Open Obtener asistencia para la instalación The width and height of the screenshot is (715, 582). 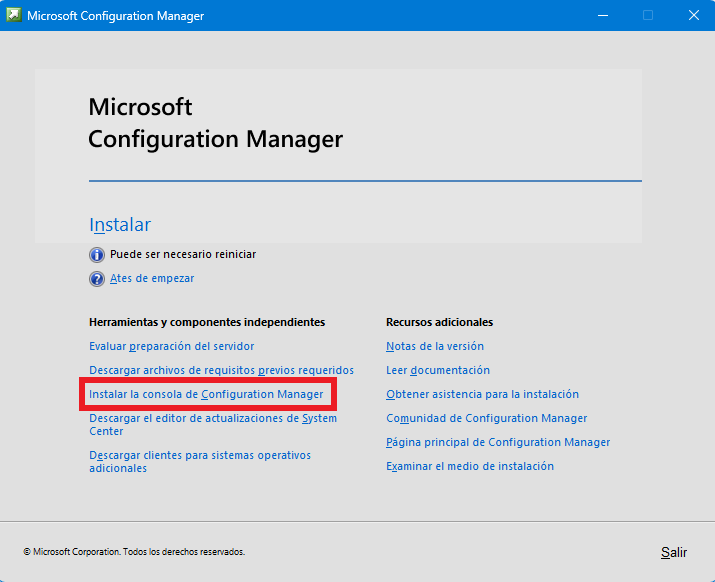(482, 394)
